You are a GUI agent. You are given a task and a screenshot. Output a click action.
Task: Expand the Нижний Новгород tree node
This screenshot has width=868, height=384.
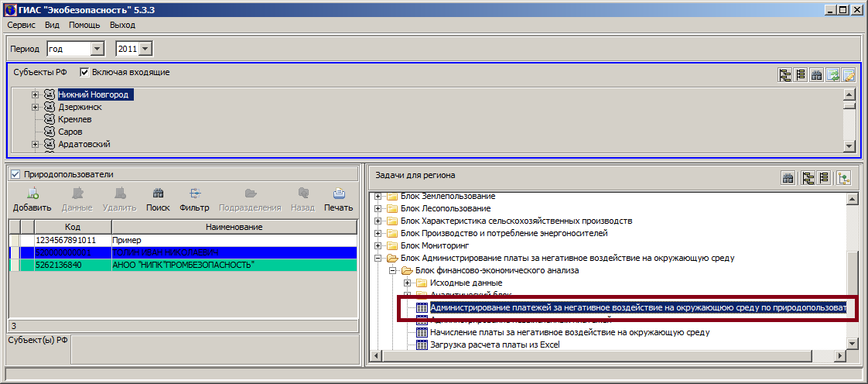[x=36, y=94]
